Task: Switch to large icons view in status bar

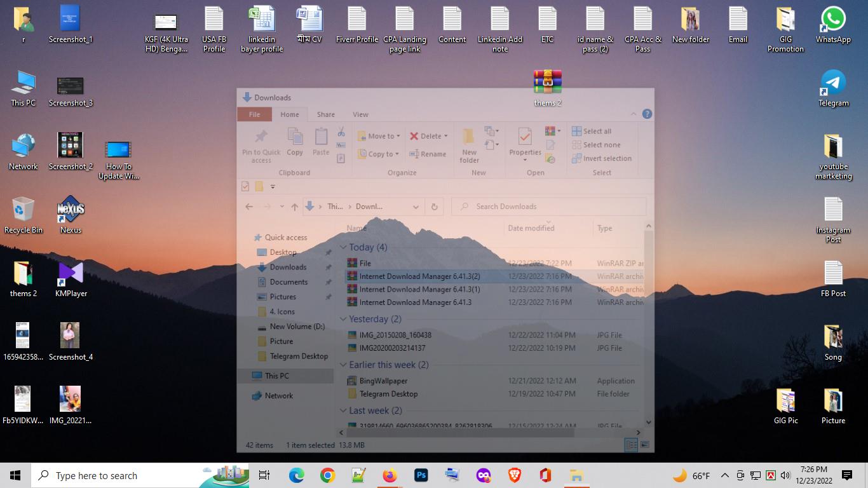Action: click(644, 445)
